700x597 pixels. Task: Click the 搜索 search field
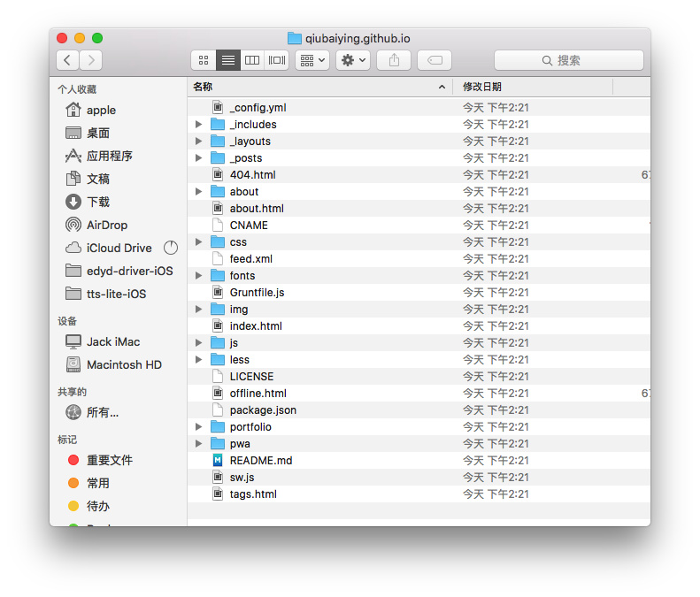coord(569,60)
